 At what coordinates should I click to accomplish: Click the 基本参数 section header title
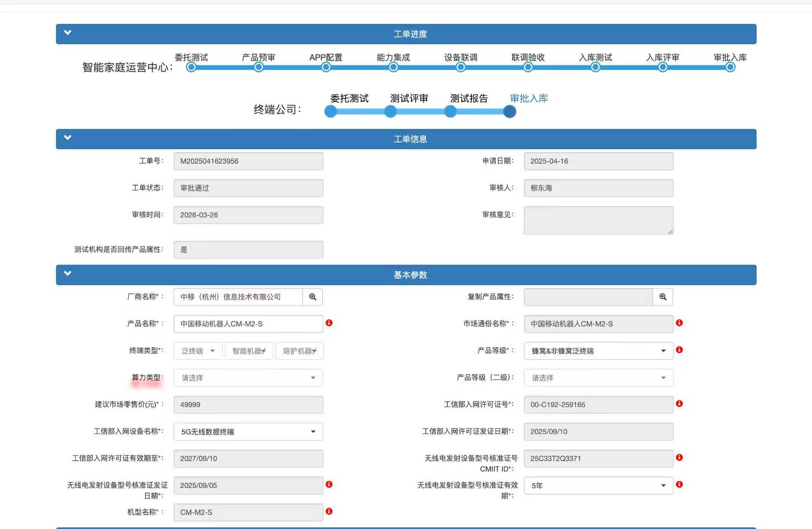(x=410, y=275)
